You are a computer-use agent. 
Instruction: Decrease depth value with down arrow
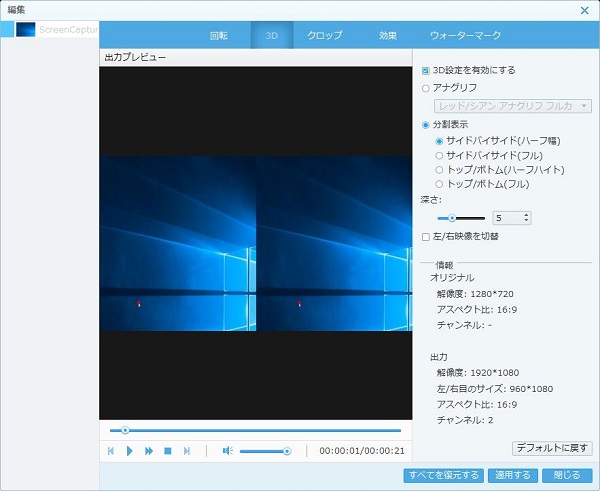(x=526, y=221)
